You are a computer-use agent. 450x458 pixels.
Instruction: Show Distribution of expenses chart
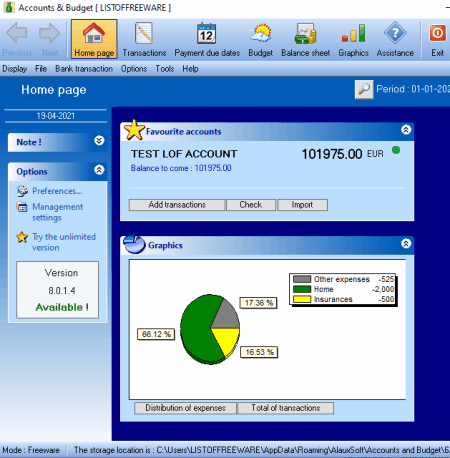click(x=185, y=408)
